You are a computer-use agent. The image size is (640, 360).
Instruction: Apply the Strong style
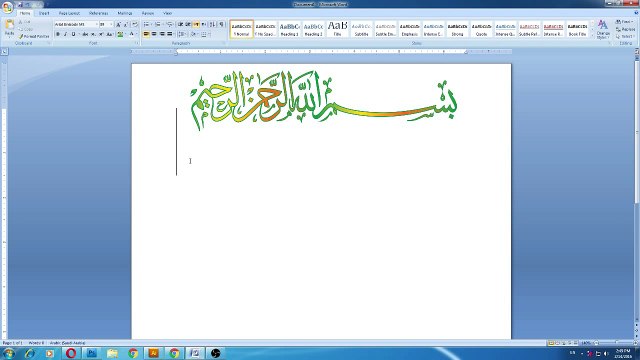(x=458, y=29)
